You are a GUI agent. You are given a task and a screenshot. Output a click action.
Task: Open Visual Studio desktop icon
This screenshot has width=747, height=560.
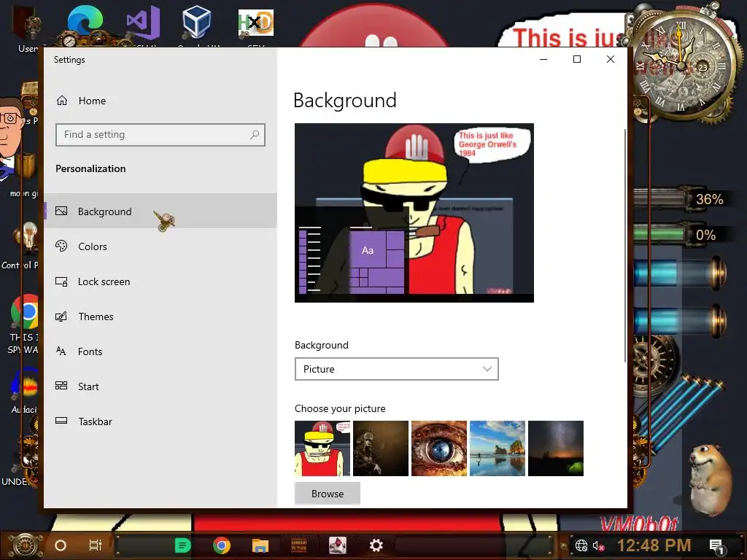[x=142, y=24]
